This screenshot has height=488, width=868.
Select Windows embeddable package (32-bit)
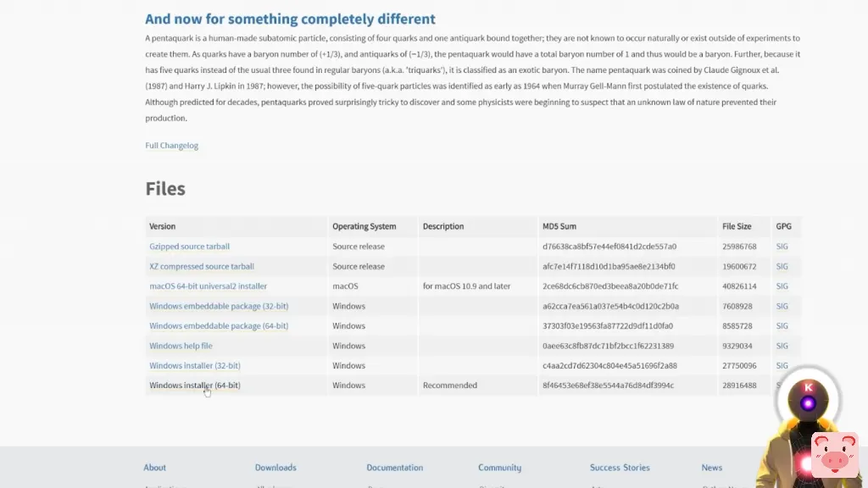[x=219, y=306]
